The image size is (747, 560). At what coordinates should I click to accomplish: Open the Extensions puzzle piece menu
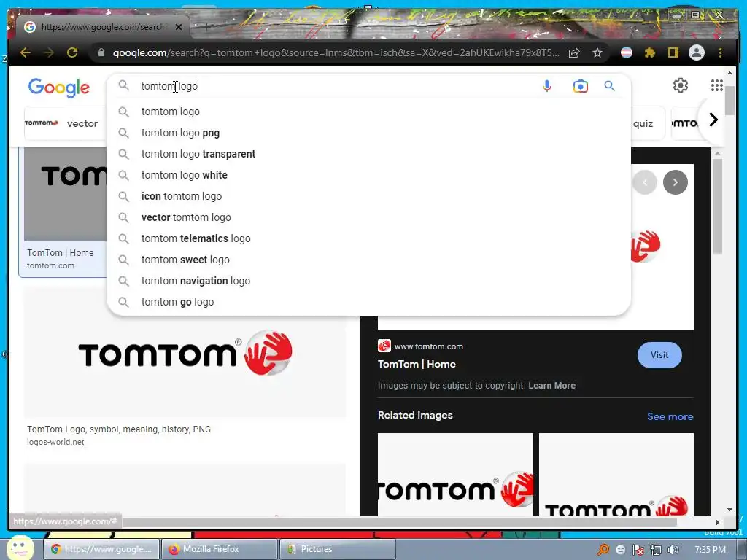coord(650,52)
